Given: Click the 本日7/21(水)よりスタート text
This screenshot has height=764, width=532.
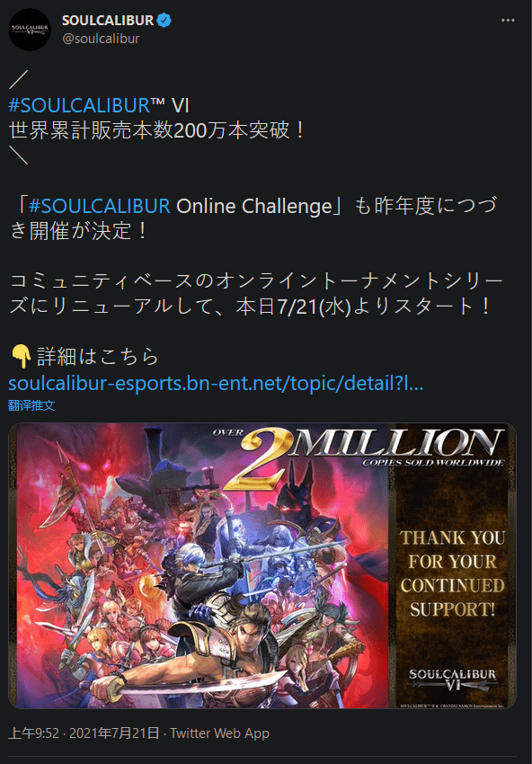Looking at the screenshot, I should click(362, 307).
